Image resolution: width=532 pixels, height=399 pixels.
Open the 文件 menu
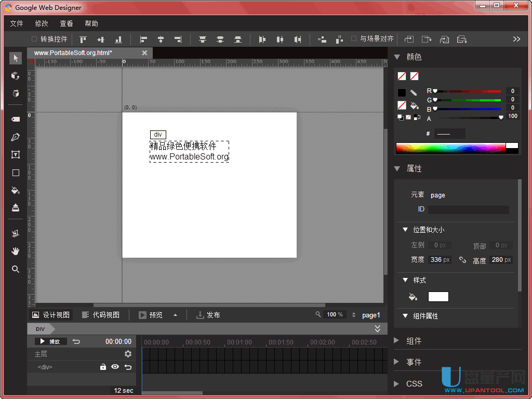(17, 23)
